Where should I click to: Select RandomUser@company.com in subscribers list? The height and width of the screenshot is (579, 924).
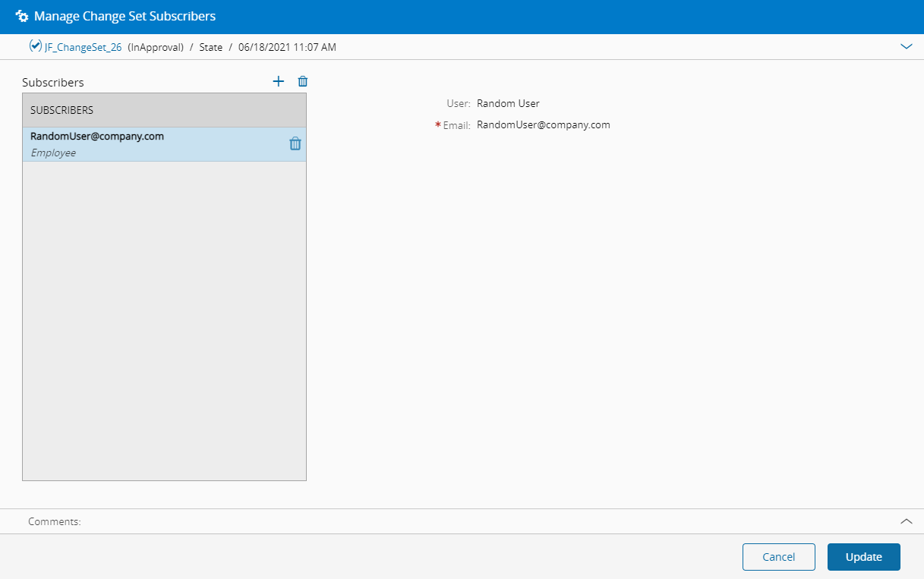(x=97, y=137)
